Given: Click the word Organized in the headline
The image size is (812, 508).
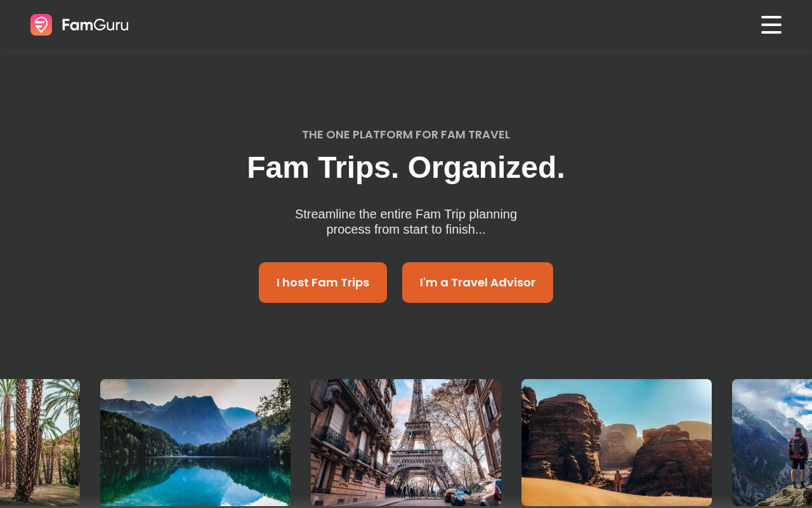Looking at the screenshot, I should (x=487, y=168).
